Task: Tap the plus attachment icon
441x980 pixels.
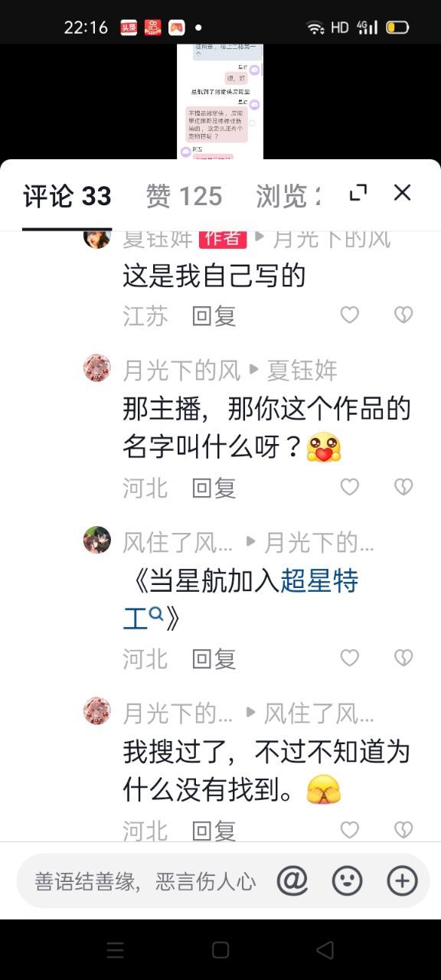Action: pyautogui.click(x=402, y=881)
